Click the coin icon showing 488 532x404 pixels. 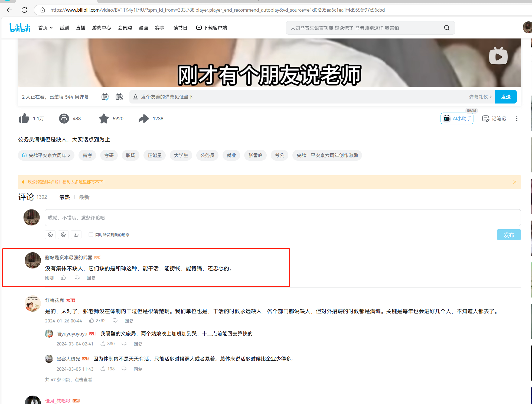click(64, 118)
